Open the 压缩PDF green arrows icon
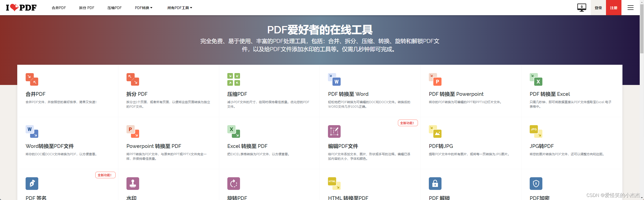 pos(234,79)
